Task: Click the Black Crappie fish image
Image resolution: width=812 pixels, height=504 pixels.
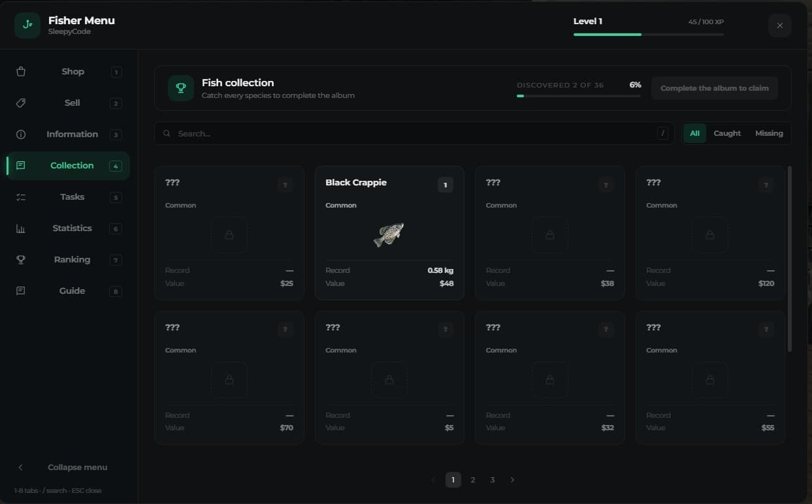Action: point(389,235)
